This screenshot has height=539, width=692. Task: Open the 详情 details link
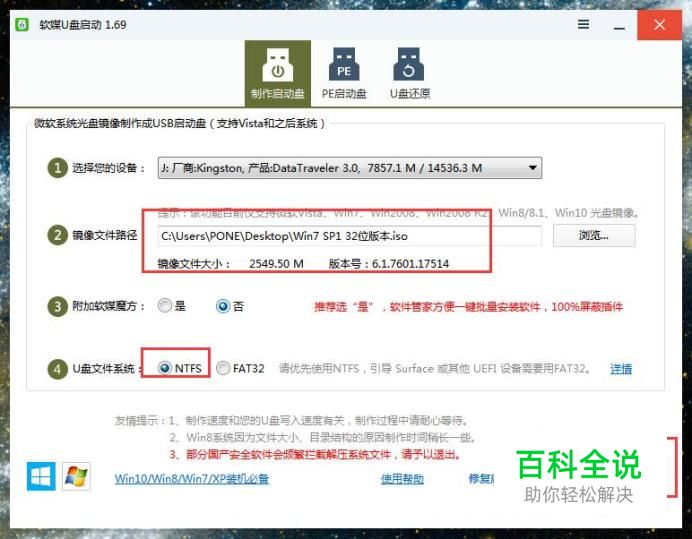coord(621,369)
